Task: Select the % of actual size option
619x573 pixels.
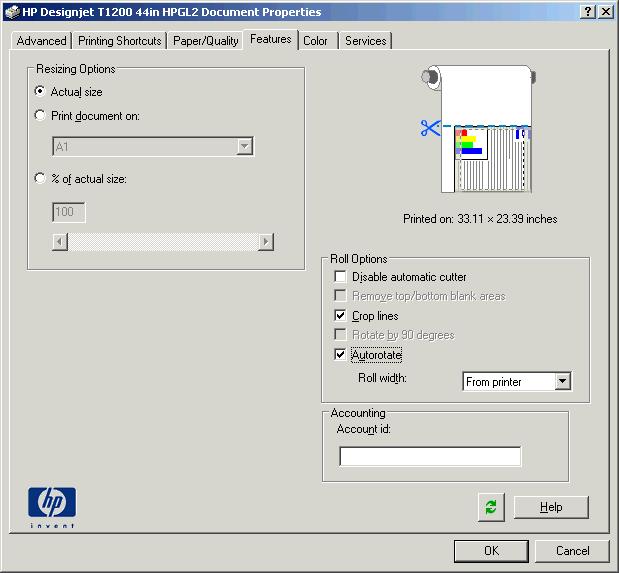Action: pos(40,178)
